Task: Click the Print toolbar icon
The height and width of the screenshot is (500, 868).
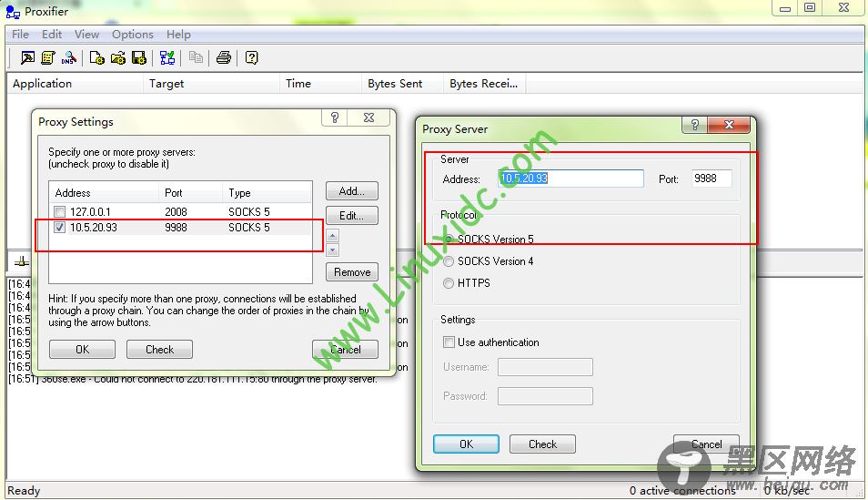Action: 224,57
